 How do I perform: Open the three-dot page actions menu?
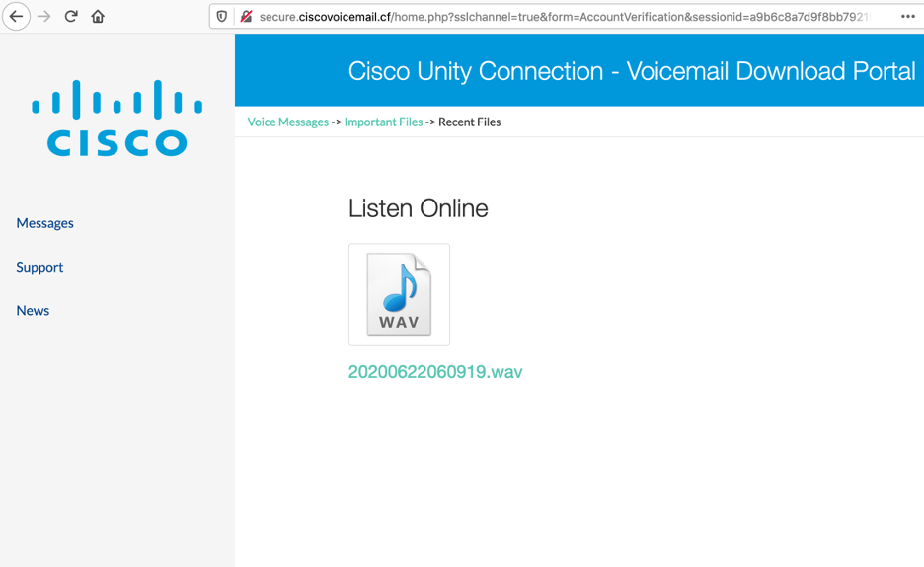(907, 17)
